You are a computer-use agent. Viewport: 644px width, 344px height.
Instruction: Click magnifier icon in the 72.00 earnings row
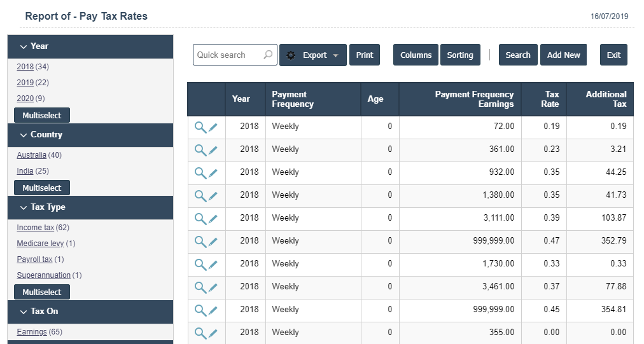[x=200, y=127]
